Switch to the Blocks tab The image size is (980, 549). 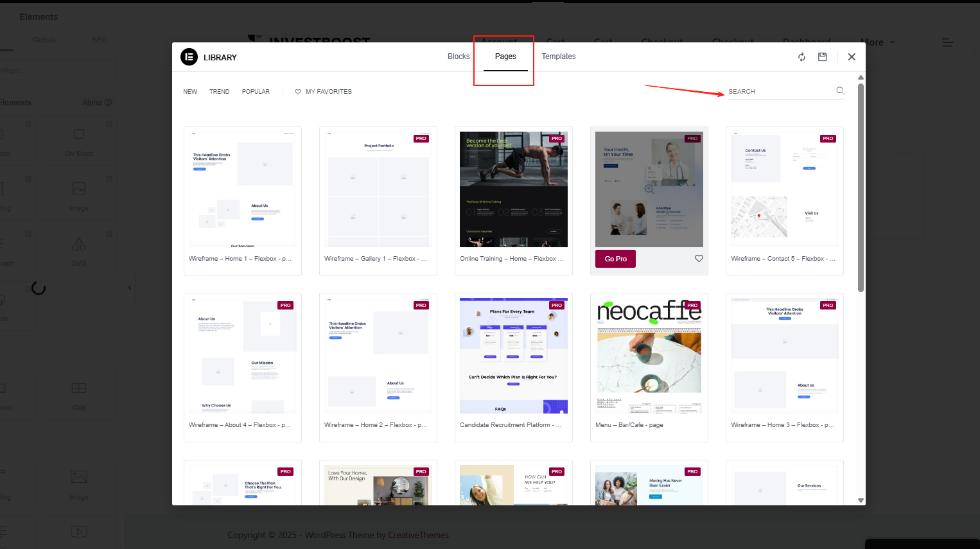[458, 56]
